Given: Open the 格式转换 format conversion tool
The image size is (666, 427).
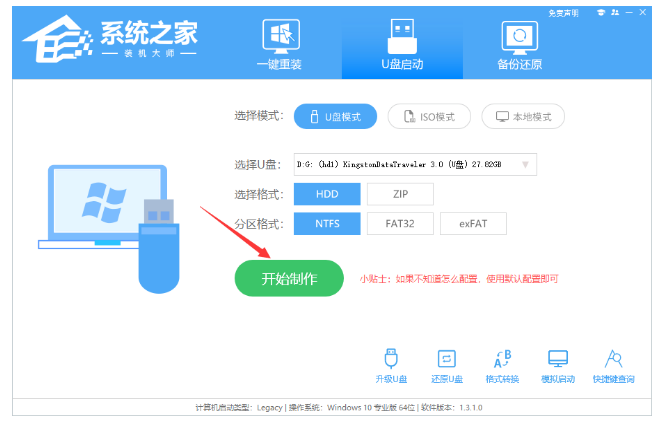Looking at the screenshot, I should click(x=503, y=365).
